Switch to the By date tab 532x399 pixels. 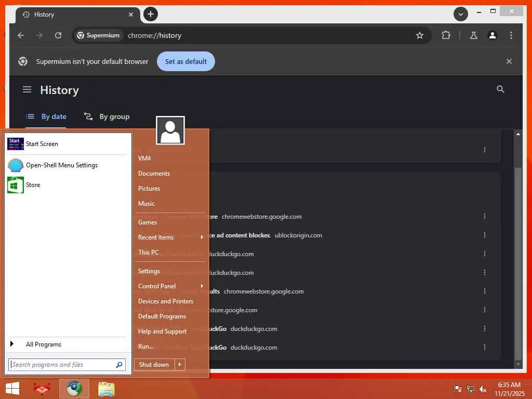pyautogui.click(x=46, y=117)
